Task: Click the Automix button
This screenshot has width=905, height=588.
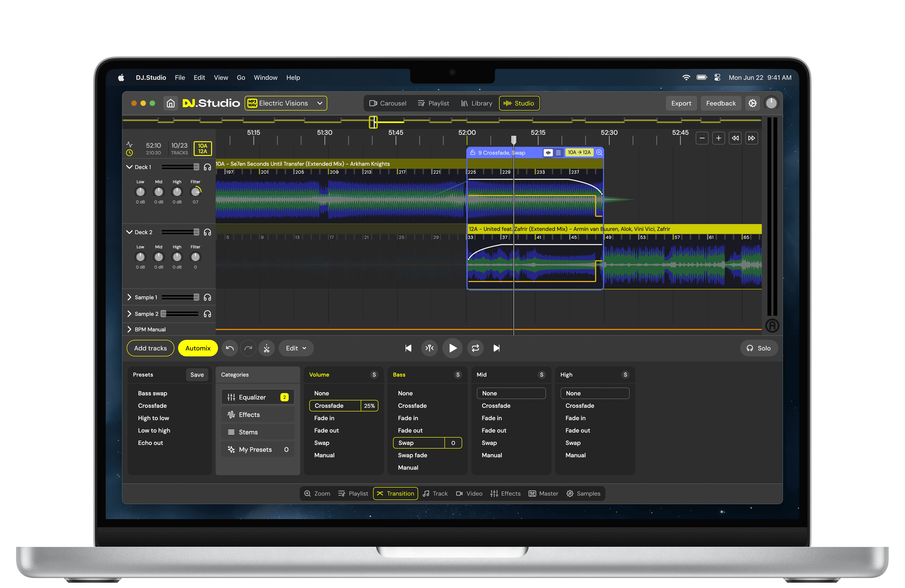Action: coord(198,348)
